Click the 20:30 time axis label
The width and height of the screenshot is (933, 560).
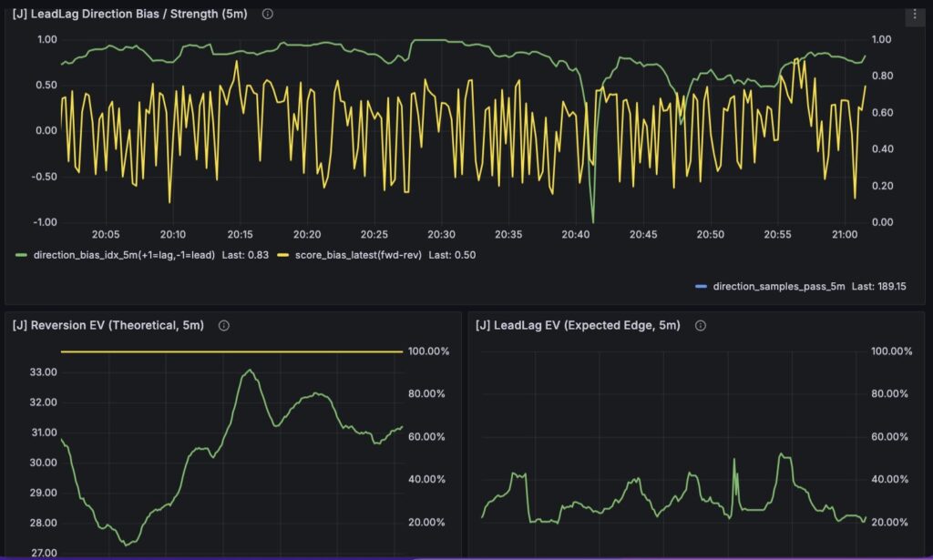click(441, 234)
